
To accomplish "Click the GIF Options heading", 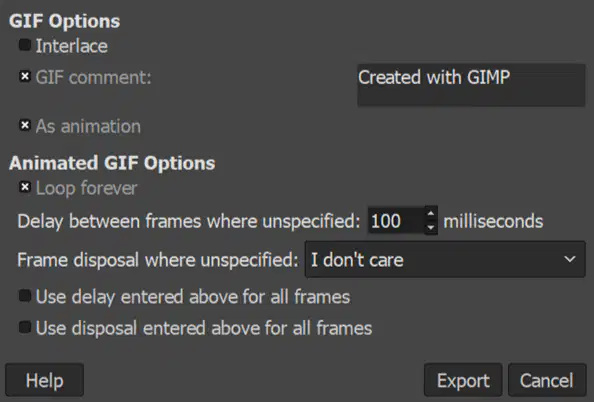I will click(64, 22).
